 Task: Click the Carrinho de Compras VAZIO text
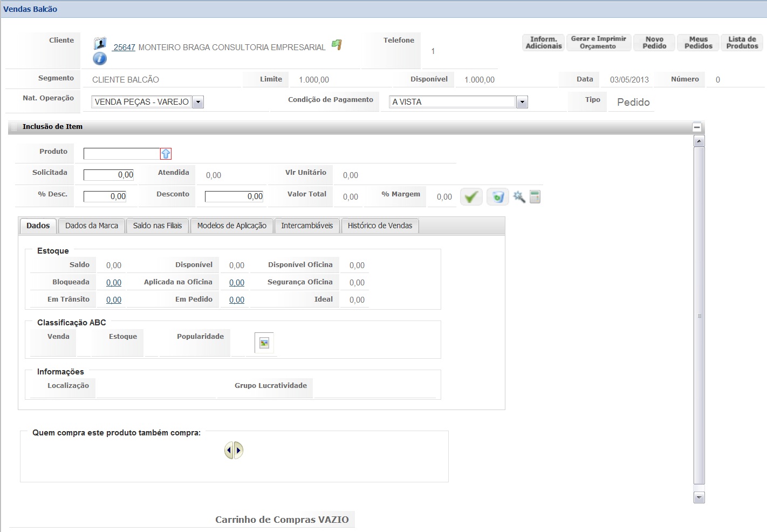tap(282, 520)
